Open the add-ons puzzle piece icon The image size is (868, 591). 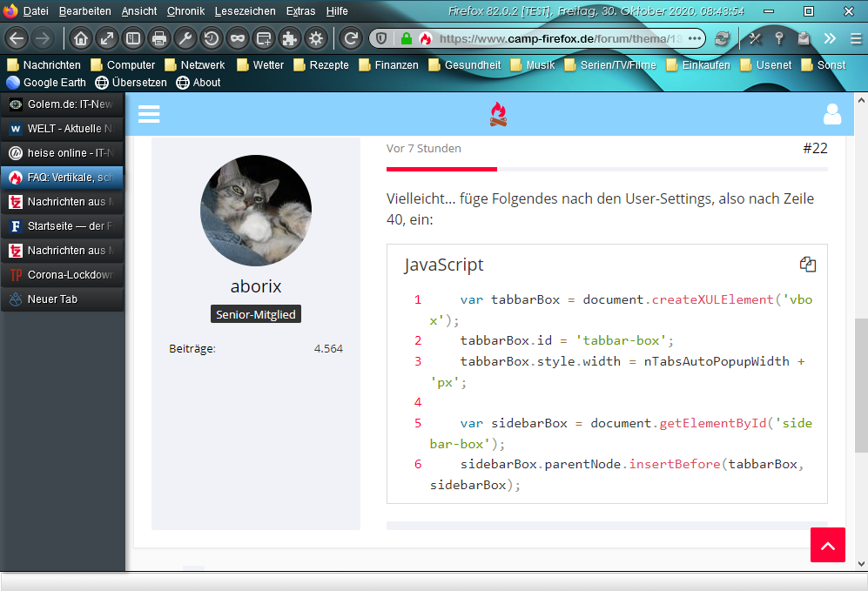(289, 38)
